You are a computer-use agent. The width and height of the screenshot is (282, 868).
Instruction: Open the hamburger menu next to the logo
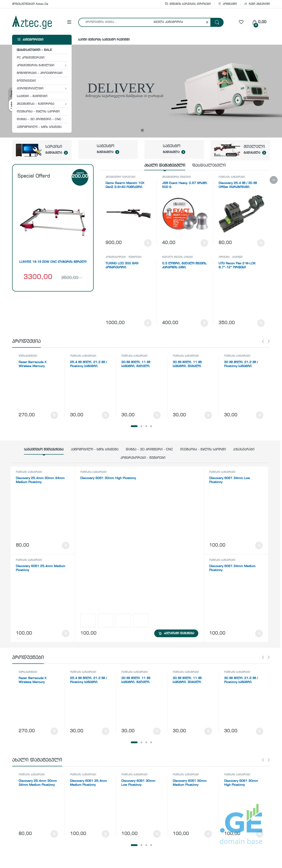coord(69,22)
